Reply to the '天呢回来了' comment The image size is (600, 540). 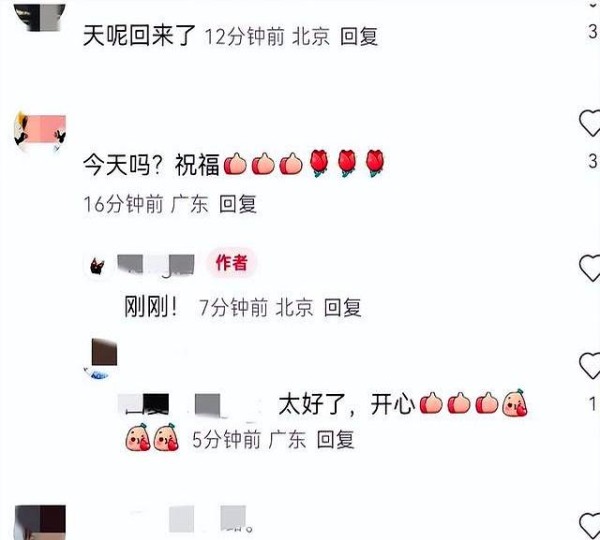[x=359, y=37]
